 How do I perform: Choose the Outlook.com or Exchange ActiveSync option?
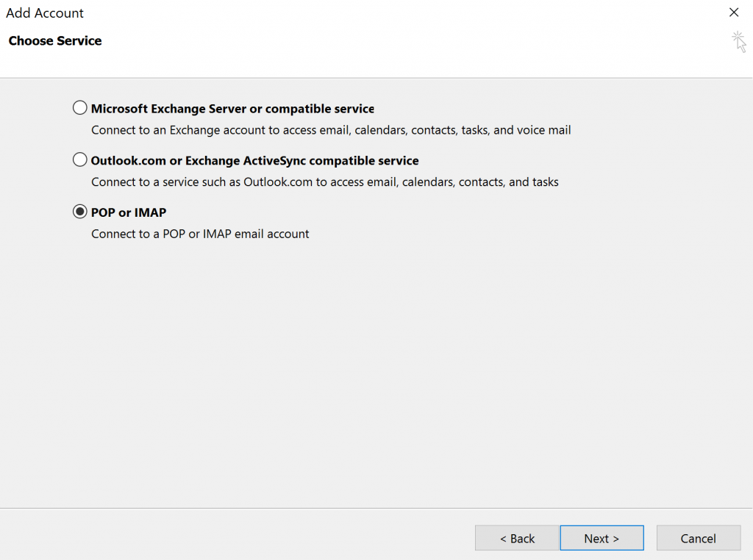(80, 159)
